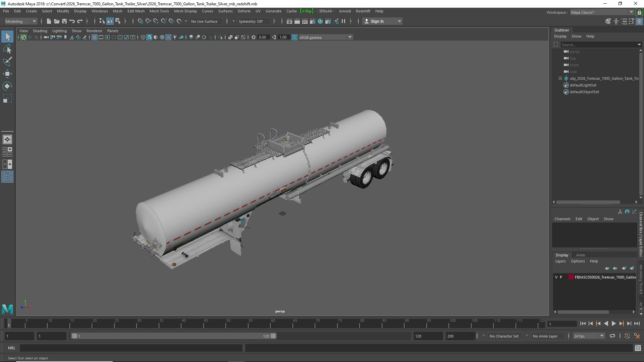Image resolution: width=644 pixels, height=362 pixels.
Task: Create a new scene file icon
Action: point(49,21)
